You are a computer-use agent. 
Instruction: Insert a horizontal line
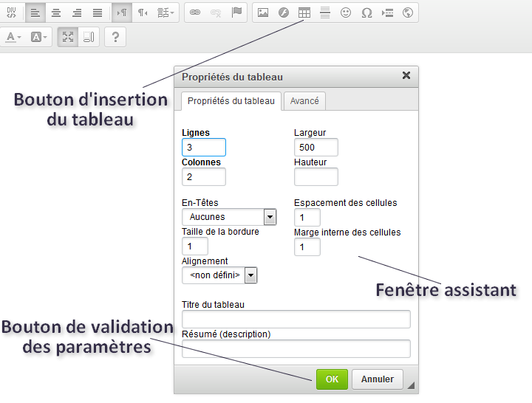point(325,13)
